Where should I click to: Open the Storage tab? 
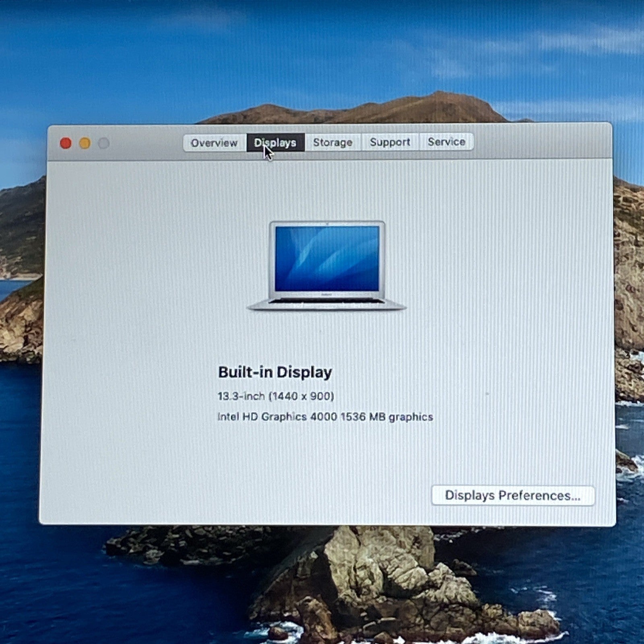(332, 142)
